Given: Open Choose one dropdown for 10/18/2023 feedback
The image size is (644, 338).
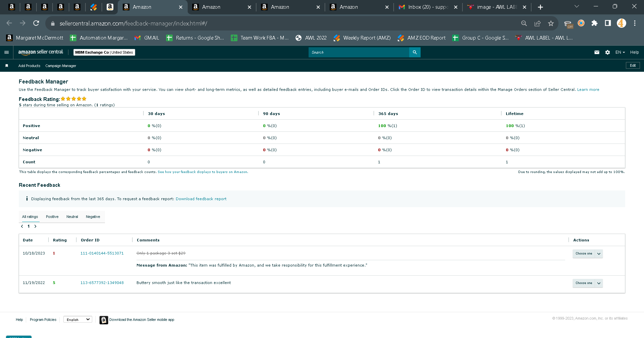Looking at the screenshot, I should click(587, 254).
